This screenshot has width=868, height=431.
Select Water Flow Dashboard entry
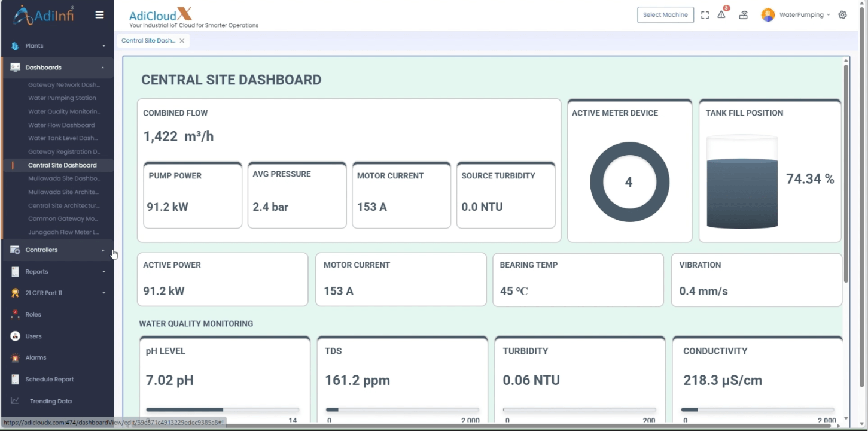tap(62, 125)
